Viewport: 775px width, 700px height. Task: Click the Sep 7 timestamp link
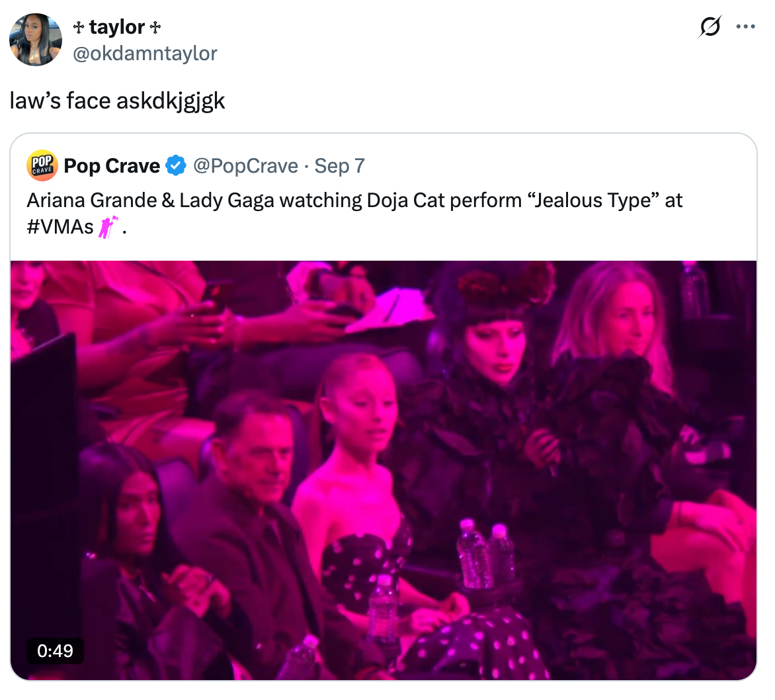click(x=339, y=165)
